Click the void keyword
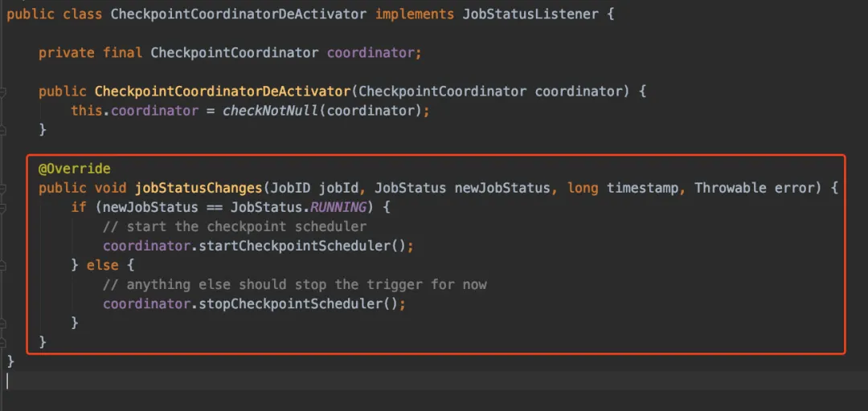The height and width of the screenshot is (411, 868). (x=111, y=188)
